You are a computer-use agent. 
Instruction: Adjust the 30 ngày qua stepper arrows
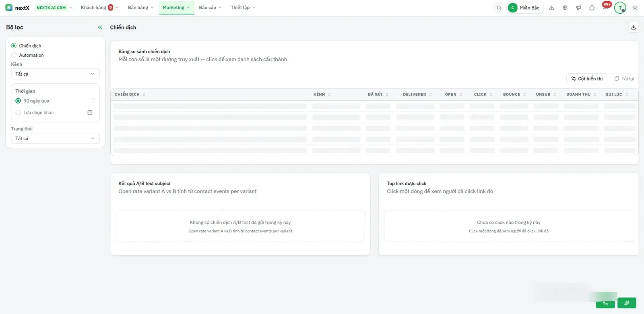[93, 101]
